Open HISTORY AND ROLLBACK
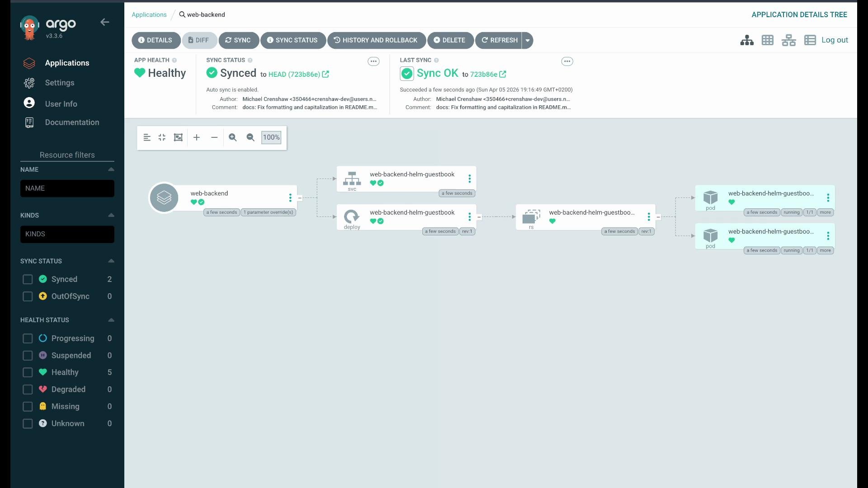Screen dimensions: 868x488 coord(376,40)
